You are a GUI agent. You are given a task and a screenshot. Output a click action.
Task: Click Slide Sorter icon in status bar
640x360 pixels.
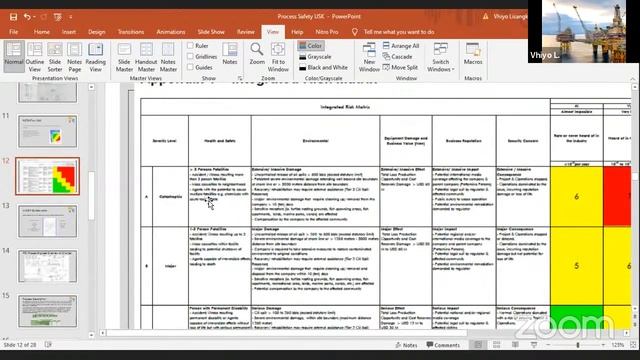[x=497, y=345]
